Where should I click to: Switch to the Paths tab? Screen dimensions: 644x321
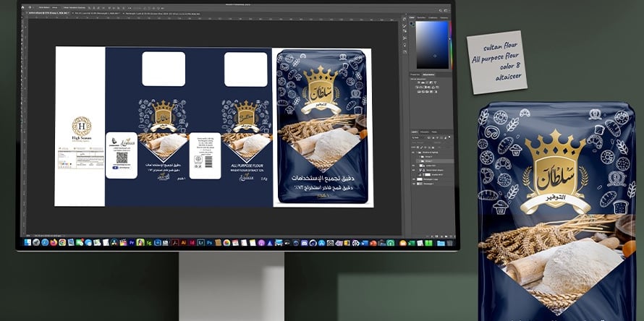click(434, 132)
